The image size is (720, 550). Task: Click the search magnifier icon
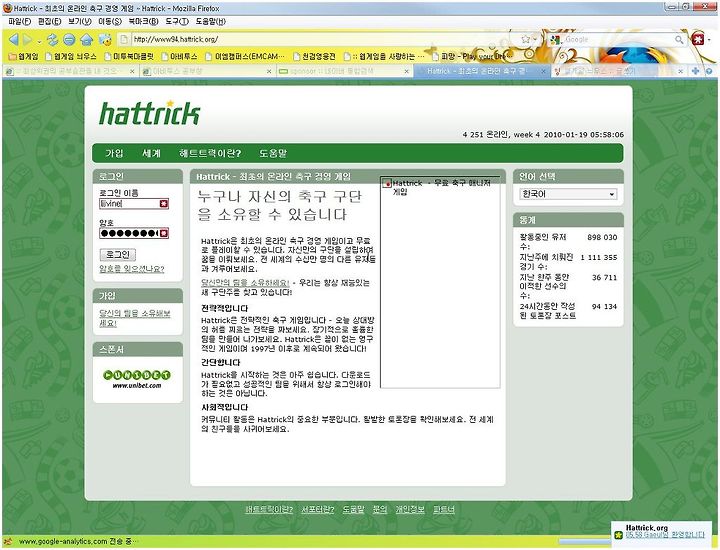679,40
